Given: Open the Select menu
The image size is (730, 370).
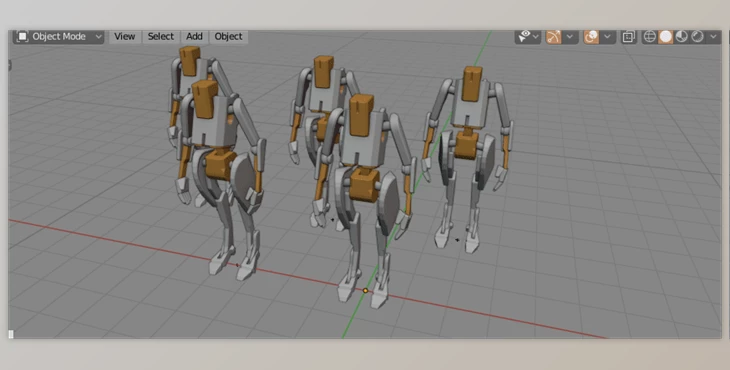Looking at the screenshot, I should [161, 37].
